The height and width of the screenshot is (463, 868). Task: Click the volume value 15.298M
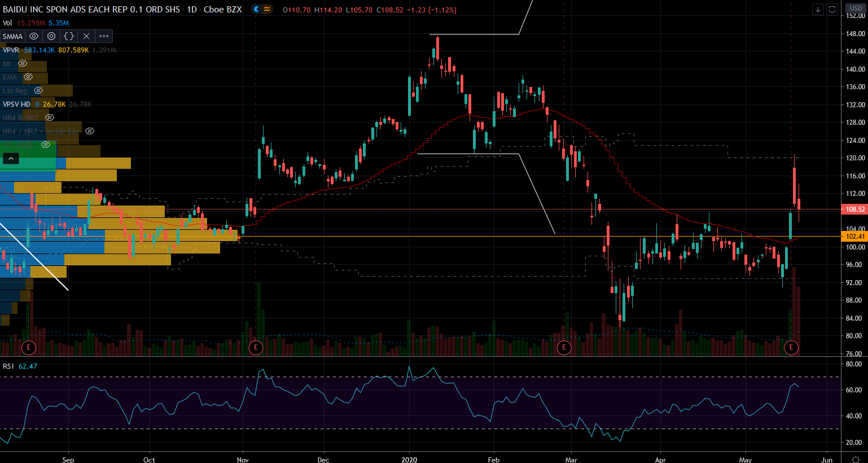coord(31,23)
